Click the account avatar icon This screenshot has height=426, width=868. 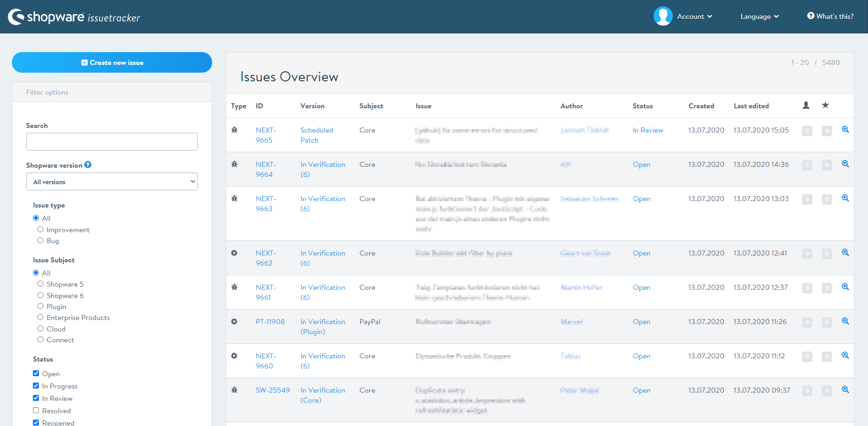663,16
